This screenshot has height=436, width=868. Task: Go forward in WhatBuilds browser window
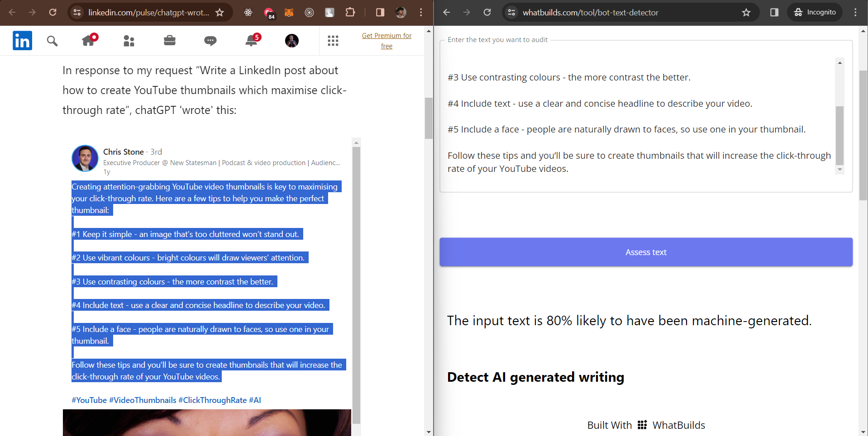(x=467, y=12)
